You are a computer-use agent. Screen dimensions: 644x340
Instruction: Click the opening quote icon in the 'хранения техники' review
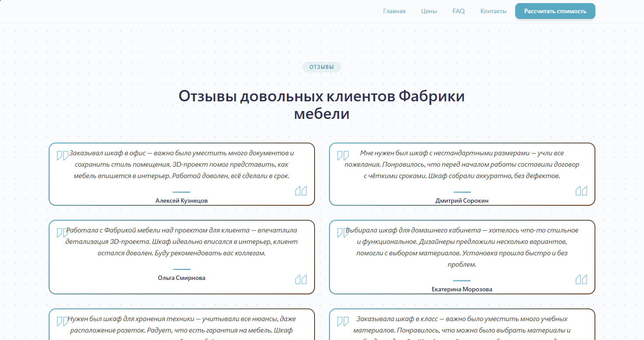pyautogui.click(x=63, y=322)
